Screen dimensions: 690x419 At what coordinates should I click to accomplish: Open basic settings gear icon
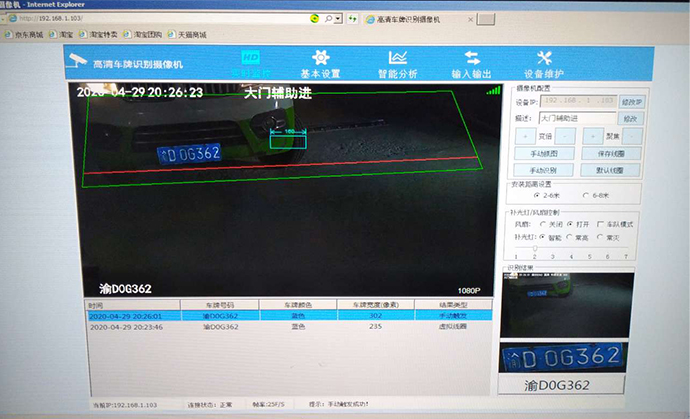click(320, 59)
